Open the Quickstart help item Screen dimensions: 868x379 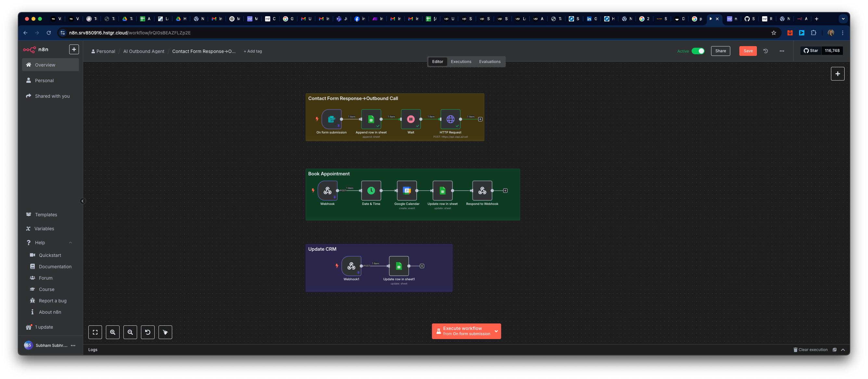click(51, 255)
